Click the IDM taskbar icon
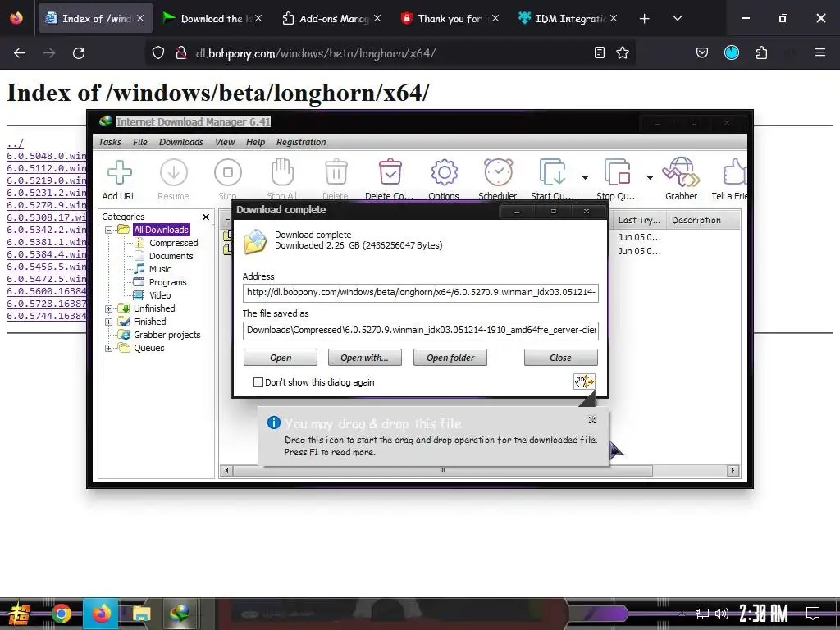The image size is (840, 630). pos(180,614)
